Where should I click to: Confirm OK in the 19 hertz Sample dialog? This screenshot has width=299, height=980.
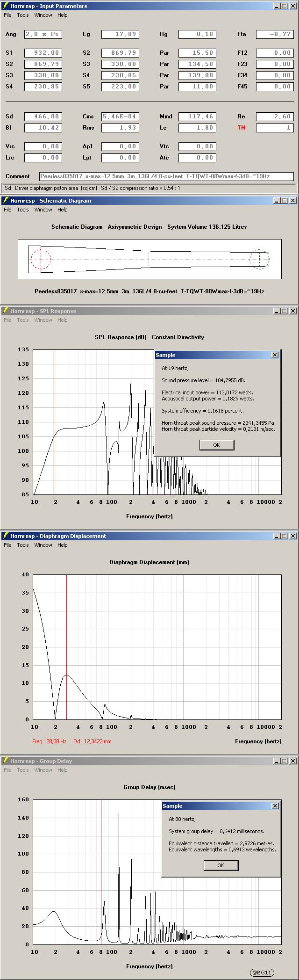(x=217, y=445)
